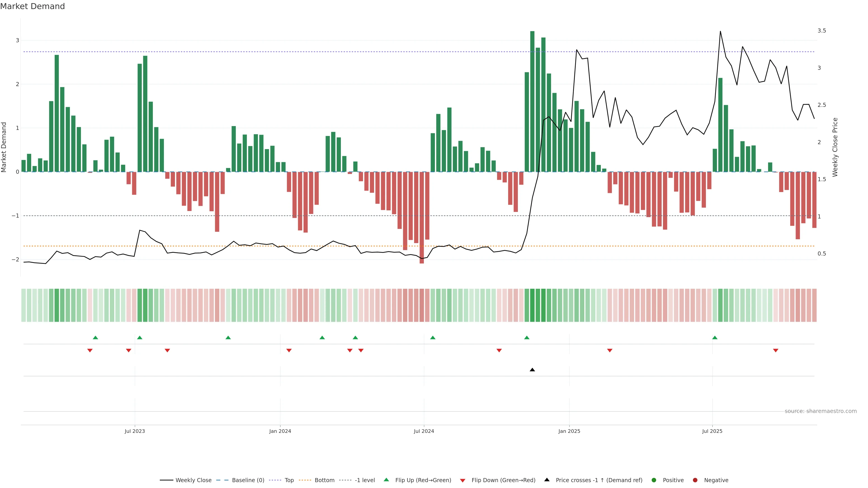Click the first green flip-up marker before Jul 2023
The image size is (868, 488).
pos(95,338)
